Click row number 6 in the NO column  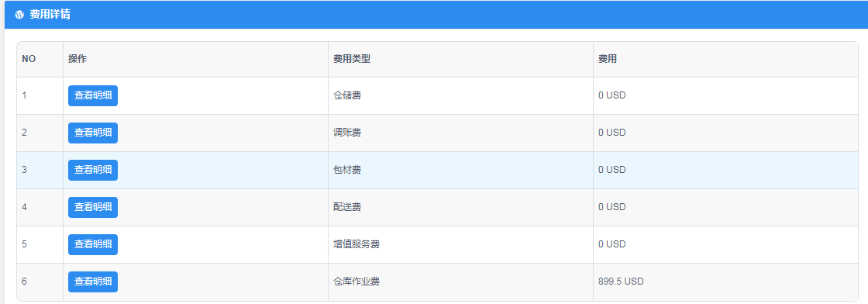[x=24, y=282]
